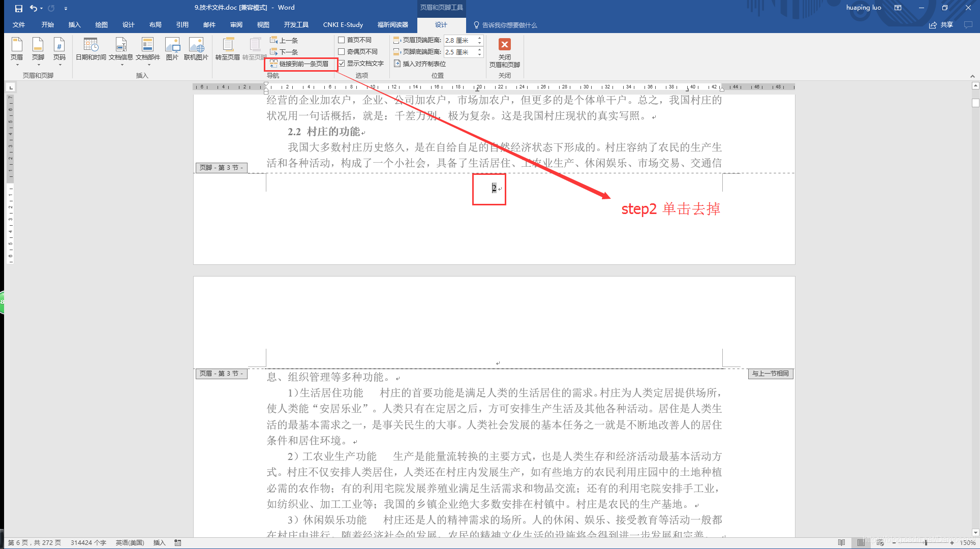Click the 页眉顶端距离 value field
The width and height of the screenshot is (980, 549).
click(460, 40)
